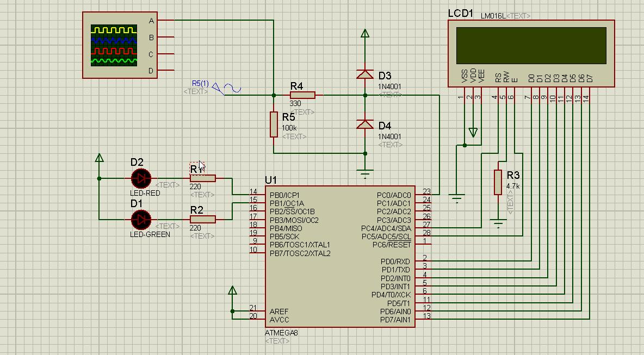Click the LM016L part value text
This screenshot has width=644, height=355.
(493, 16)
